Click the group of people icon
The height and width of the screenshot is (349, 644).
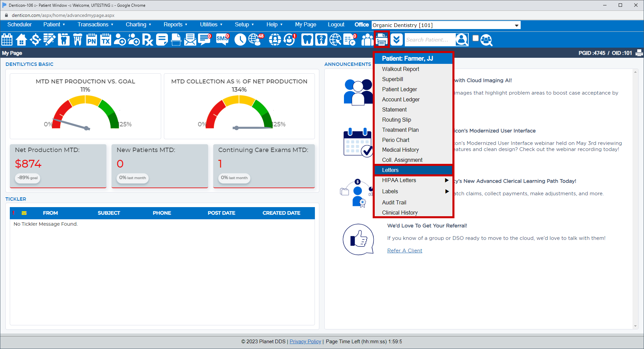[x=367, y=40]
